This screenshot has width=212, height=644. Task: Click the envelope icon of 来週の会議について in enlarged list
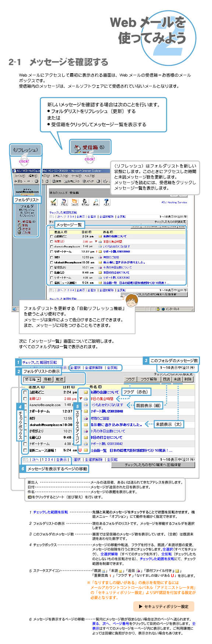point(86,392)
